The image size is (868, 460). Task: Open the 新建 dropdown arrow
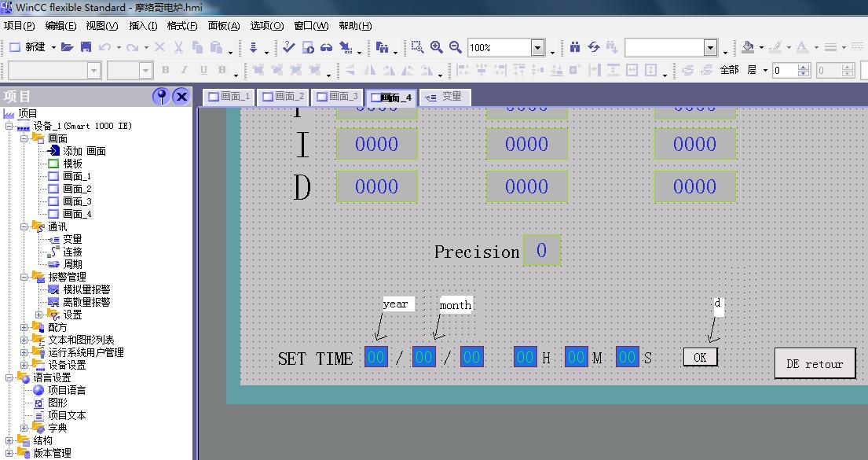(x=53, y=48)
